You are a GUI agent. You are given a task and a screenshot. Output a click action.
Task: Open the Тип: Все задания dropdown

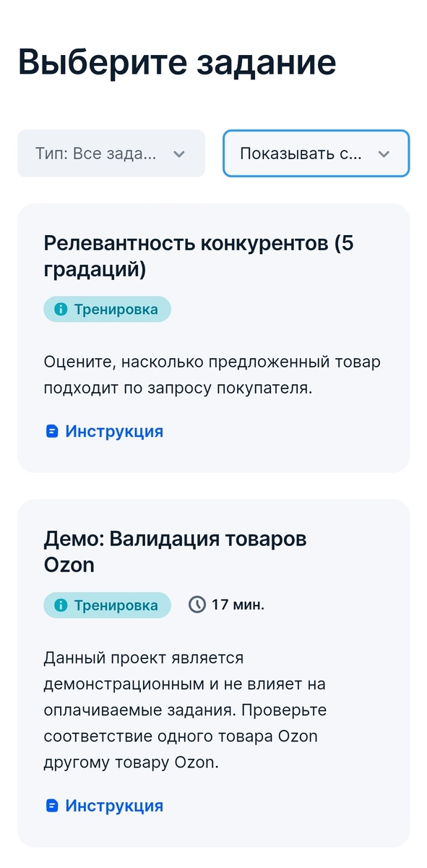[111, 153]
